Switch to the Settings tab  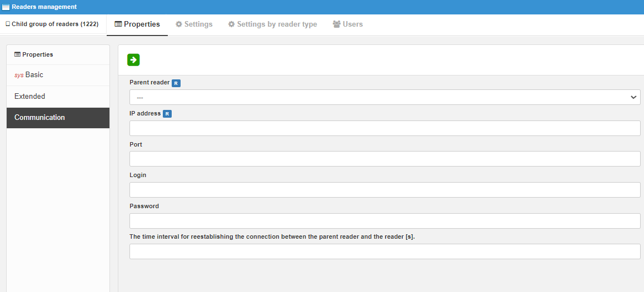point(194,24)
